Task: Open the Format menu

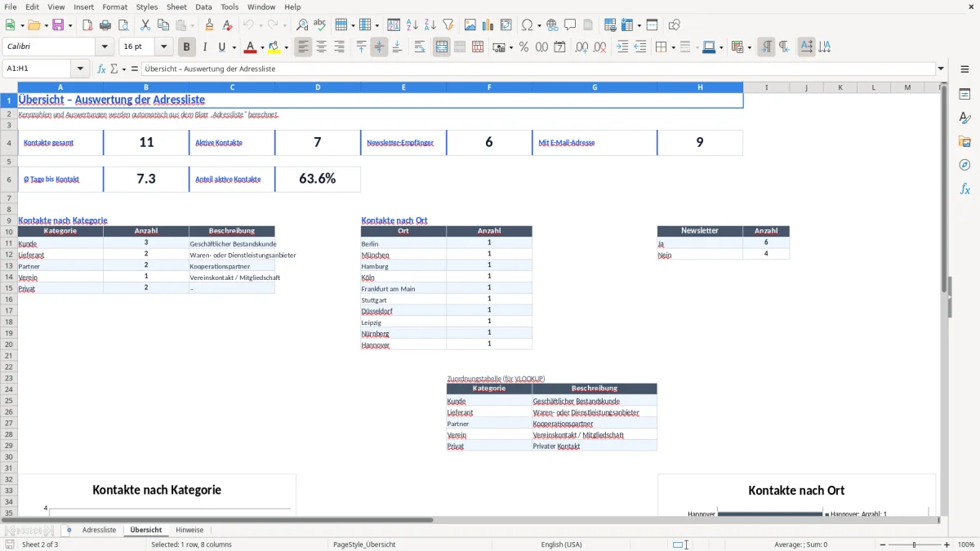Action: click(115, 7)
